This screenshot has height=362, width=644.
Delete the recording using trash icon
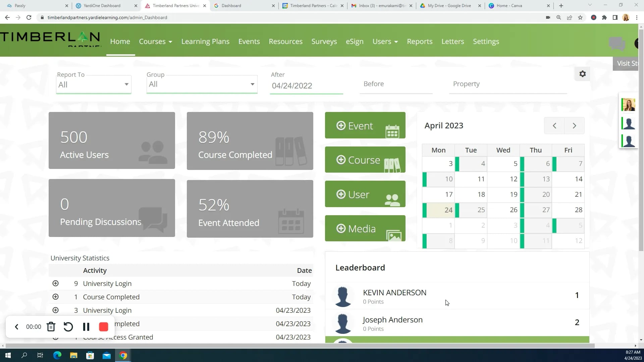(51, 327)
